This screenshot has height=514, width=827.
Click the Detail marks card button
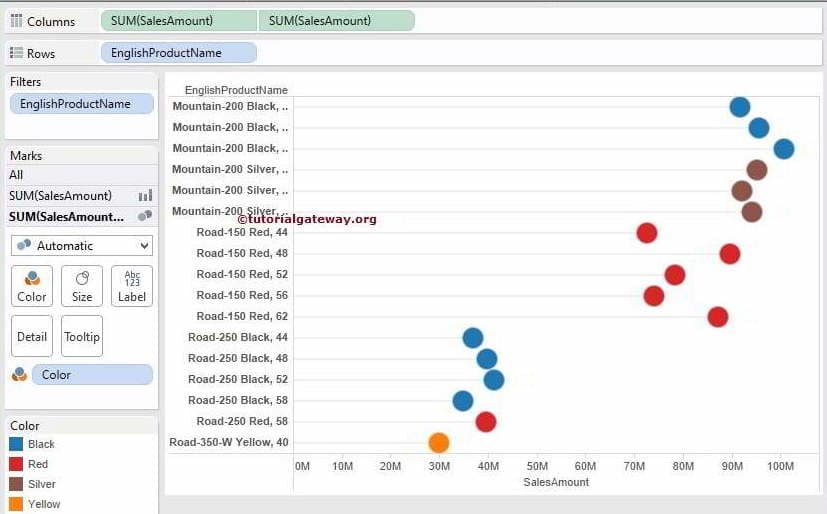click(32, 336)
